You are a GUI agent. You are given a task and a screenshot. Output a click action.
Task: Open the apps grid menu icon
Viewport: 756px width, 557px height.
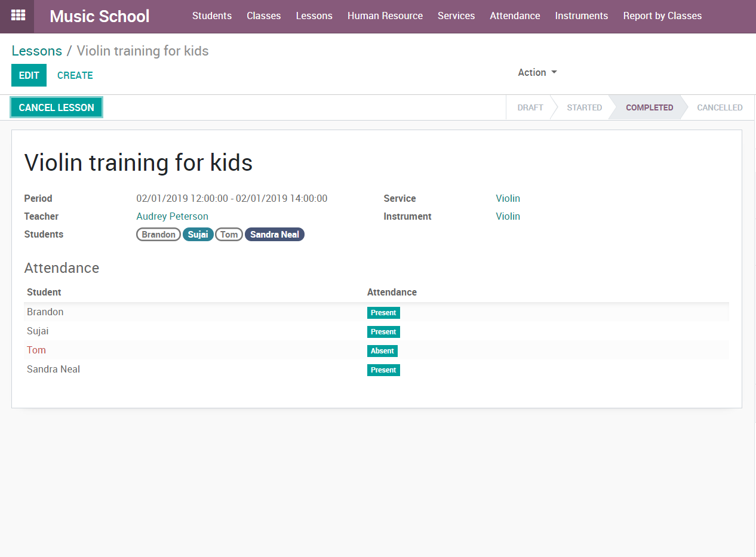click(x=18, y=16)
